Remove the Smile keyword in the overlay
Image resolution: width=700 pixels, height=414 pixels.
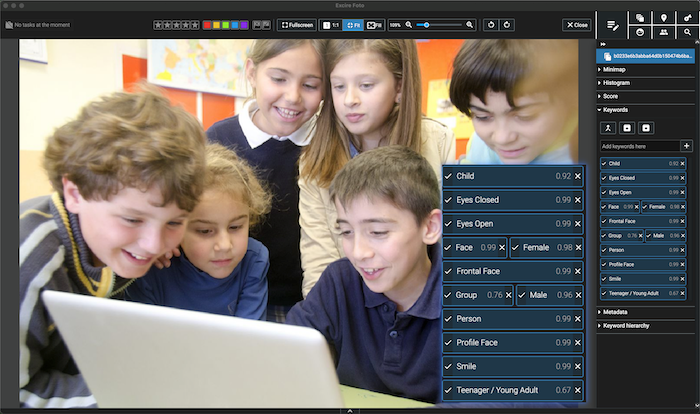(577, 367)
